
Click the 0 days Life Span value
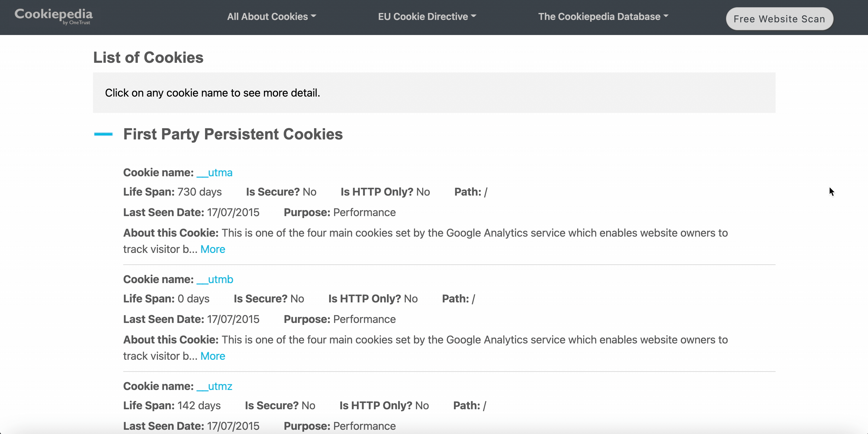coord(193,299)
